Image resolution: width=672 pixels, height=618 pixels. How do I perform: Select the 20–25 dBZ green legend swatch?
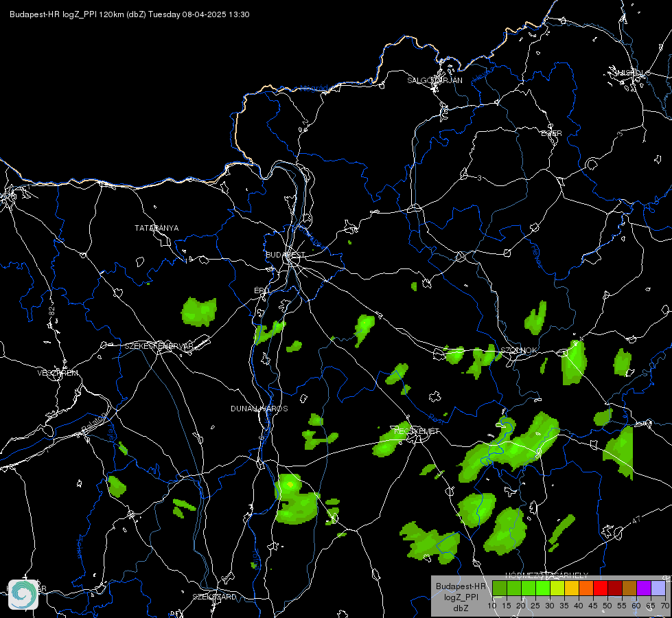(x=529, y=588)
